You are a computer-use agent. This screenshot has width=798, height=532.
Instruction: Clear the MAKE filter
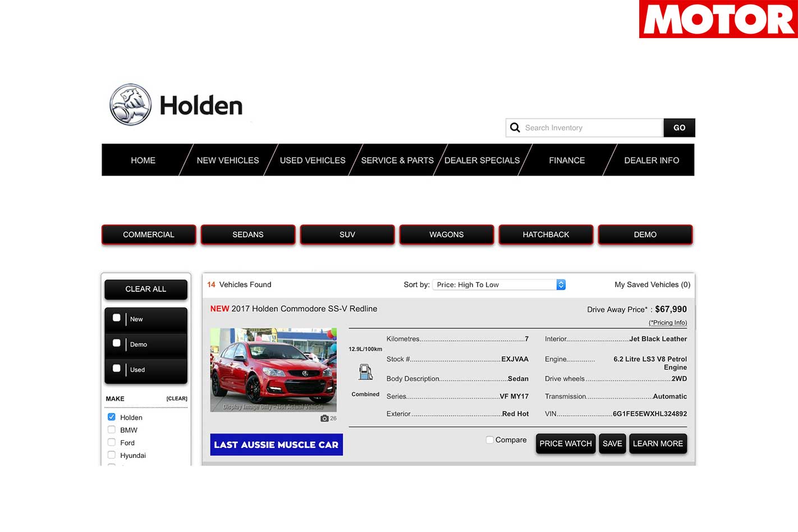(x=177, y=399)
